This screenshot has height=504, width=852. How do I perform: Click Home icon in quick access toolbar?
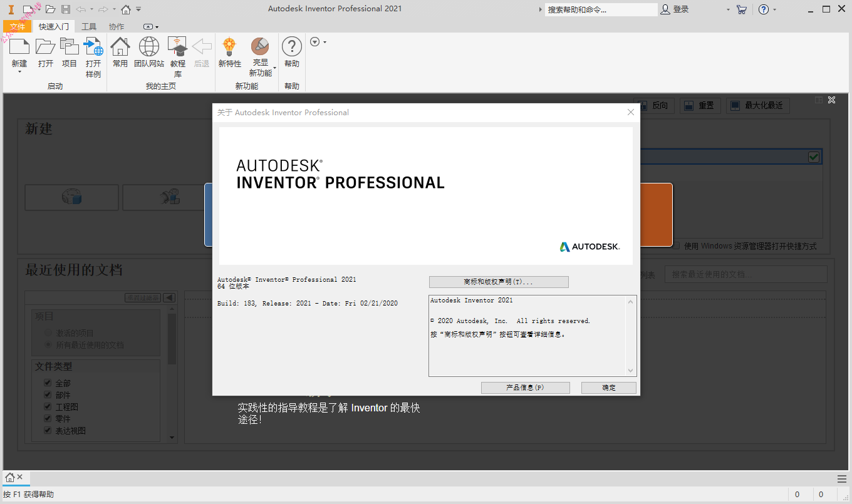[x=126, y=9]
